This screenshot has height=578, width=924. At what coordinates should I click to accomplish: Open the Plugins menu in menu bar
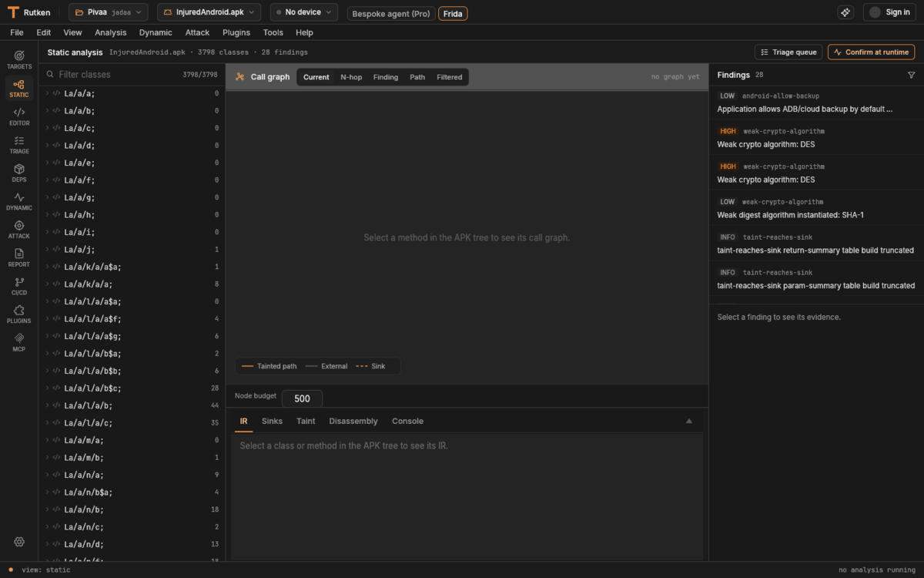pyautogui.click(x=236, y=32)
